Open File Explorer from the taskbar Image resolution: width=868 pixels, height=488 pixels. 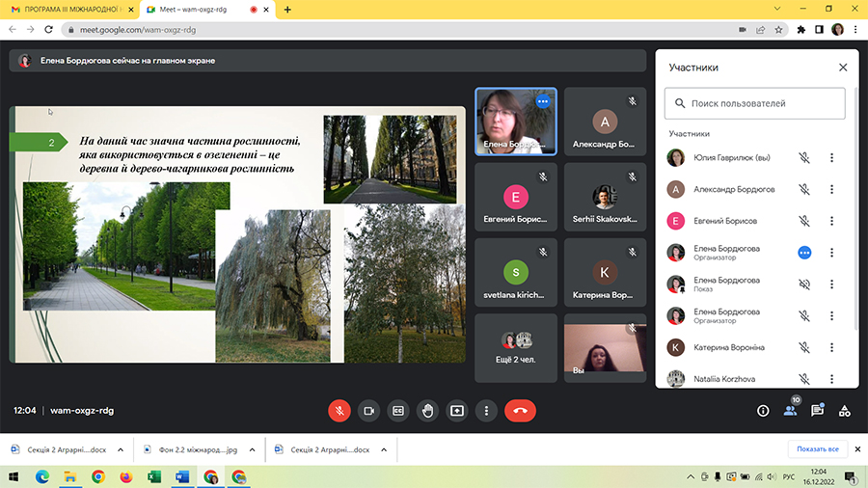(x=70, y=477)
